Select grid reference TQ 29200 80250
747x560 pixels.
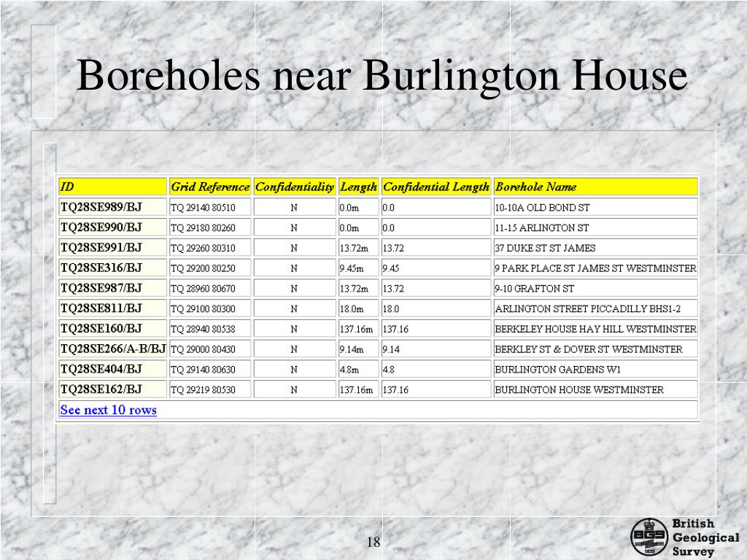tap(203, 268)
